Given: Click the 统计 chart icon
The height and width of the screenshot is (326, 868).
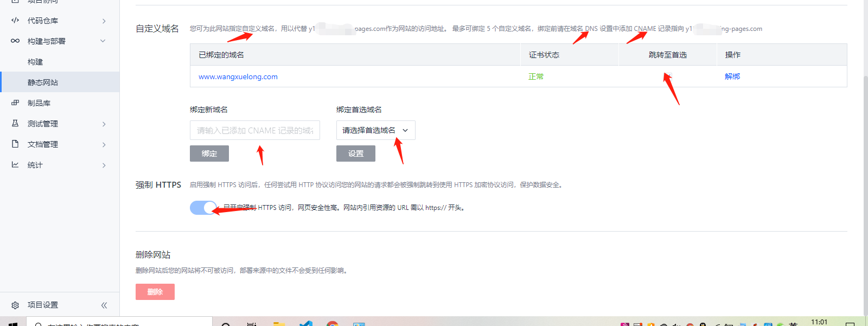Looking at the screenshot, I should click(x=15, y=165).
